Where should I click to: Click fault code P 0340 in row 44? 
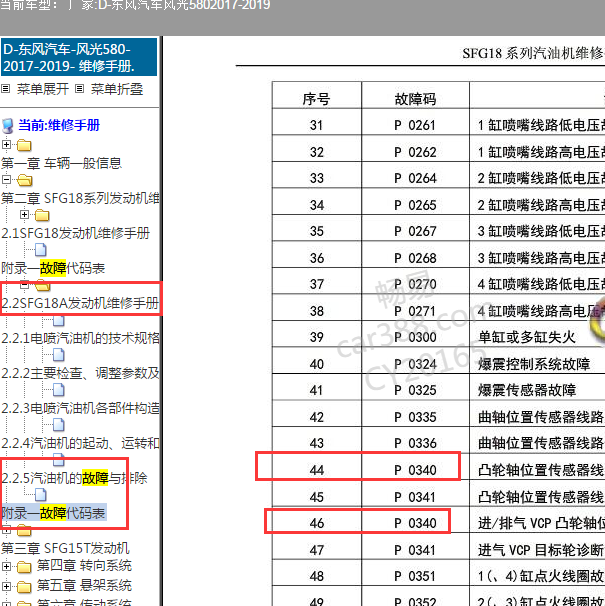[x=415, y=470]
